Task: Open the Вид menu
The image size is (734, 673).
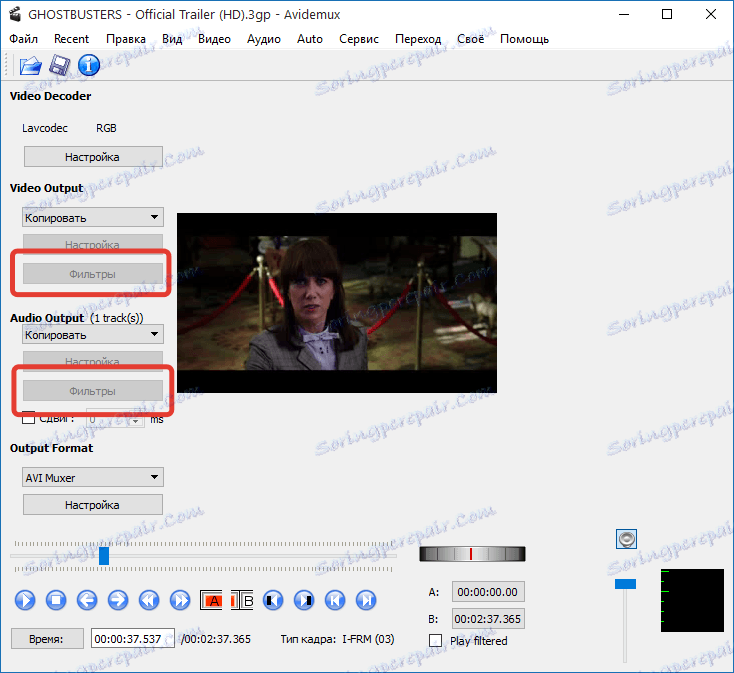Action: [172, 39]
